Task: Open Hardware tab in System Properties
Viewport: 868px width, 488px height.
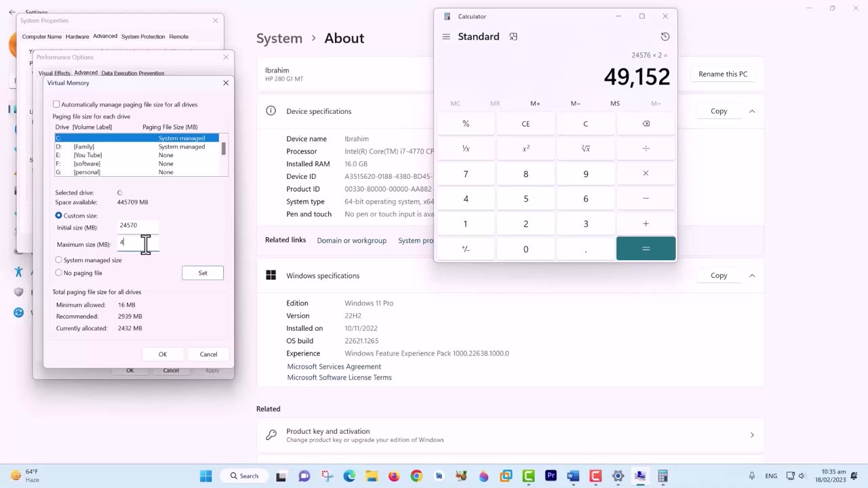Action: pos(77,37)
